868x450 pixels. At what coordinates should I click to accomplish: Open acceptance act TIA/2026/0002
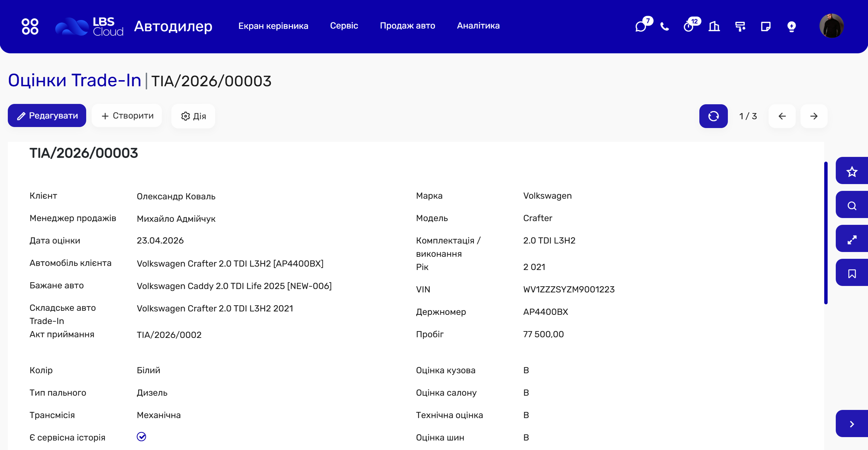(x=169, y=335)
